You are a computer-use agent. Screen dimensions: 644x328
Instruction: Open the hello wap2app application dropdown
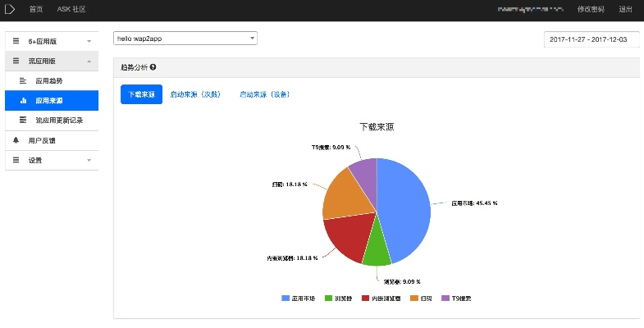185,39
